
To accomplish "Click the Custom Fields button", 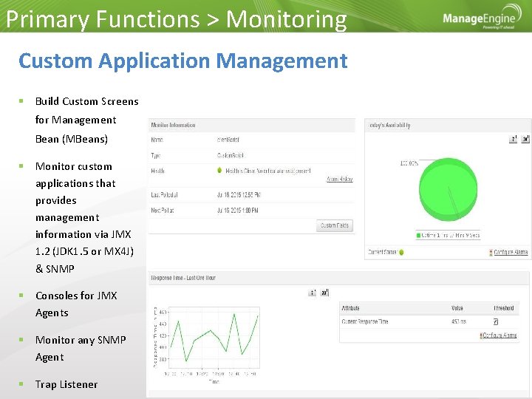I will tap(335, 225).
